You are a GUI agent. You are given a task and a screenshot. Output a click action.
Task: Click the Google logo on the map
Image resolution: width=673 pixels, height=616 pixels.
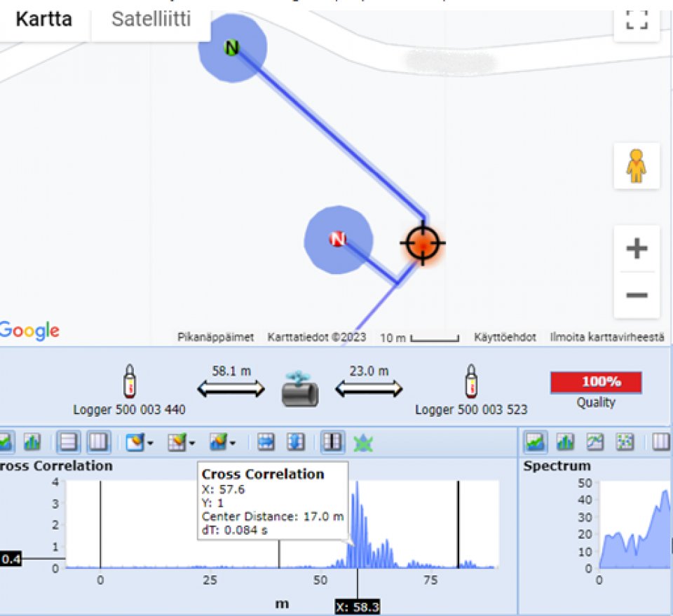pyautogui.click(x=29, y=331)
